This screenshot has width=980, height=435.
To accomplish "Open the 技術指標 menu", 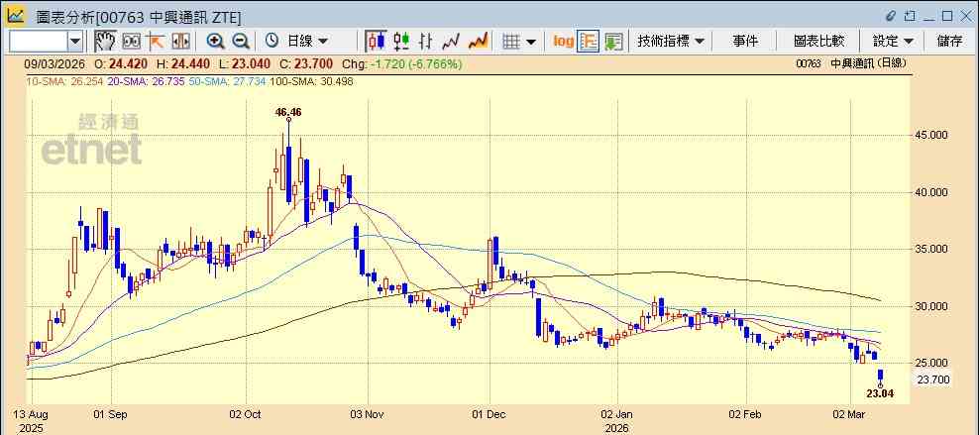I will pos(671,42).
